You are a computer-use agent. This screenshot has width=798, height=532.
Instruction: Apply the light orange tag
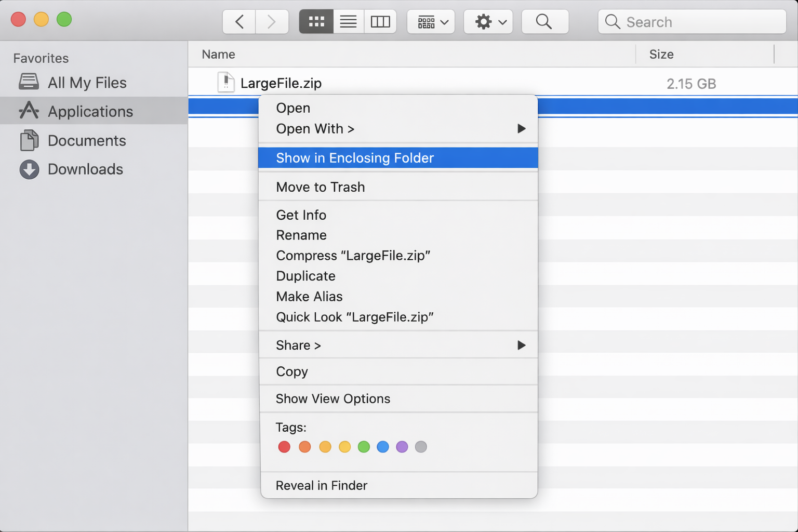pyautogui.click(x=325, y=447)
